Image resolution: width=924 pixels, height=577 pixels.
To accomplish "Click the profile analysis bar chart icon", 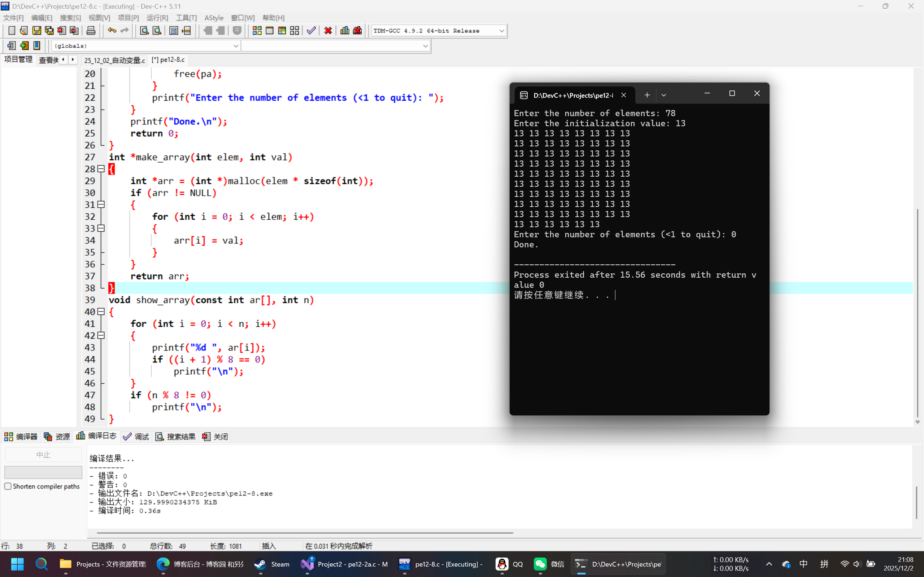I will point(344,31).
